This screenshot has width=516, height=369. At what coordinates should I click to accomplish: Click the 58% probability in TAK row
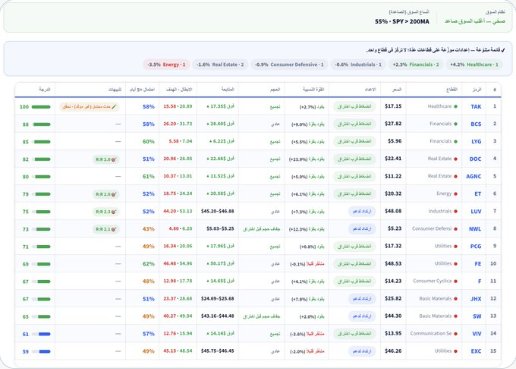coord(148,107)
